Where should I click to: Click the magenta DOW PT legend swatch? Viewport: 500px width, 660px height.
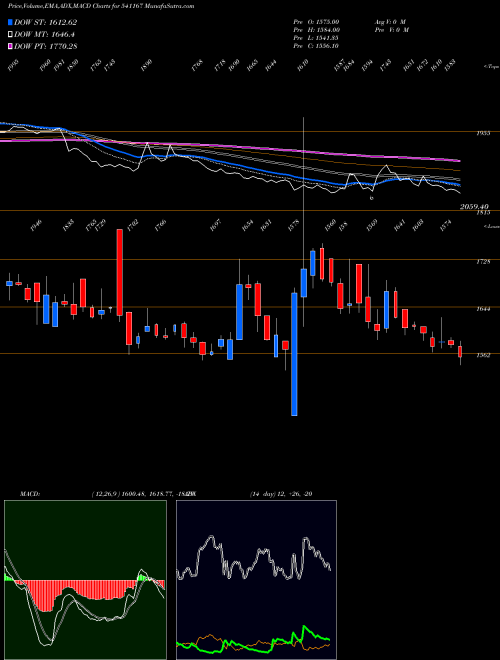click(10, 46)
